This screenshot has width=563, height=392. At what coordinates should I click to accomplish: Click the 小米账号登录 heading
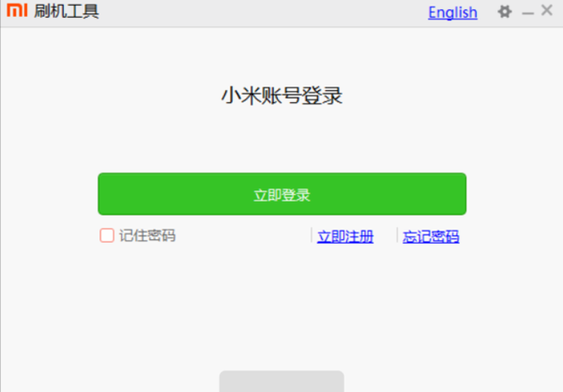coord(281,96)
